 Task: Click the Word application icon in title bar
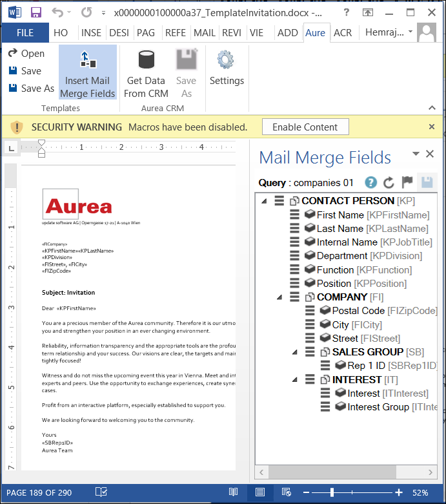tap(15, 12)
